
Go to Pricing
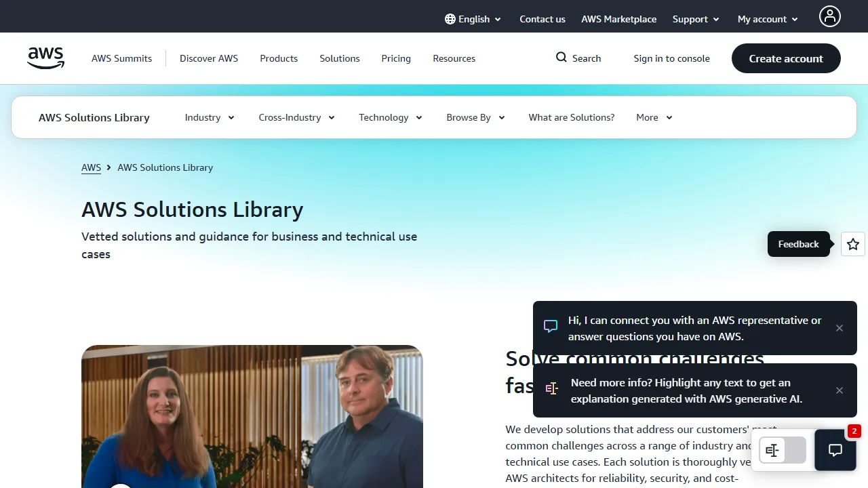pos(396,58)
